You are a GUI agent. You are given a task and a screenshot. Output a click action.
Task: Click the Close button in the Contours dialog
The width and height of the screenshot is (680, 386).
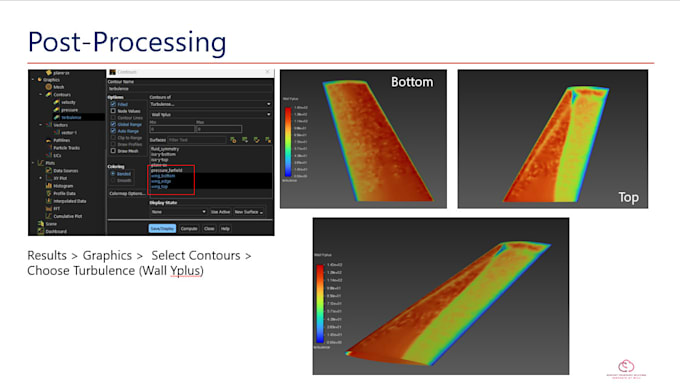(209, 229)
